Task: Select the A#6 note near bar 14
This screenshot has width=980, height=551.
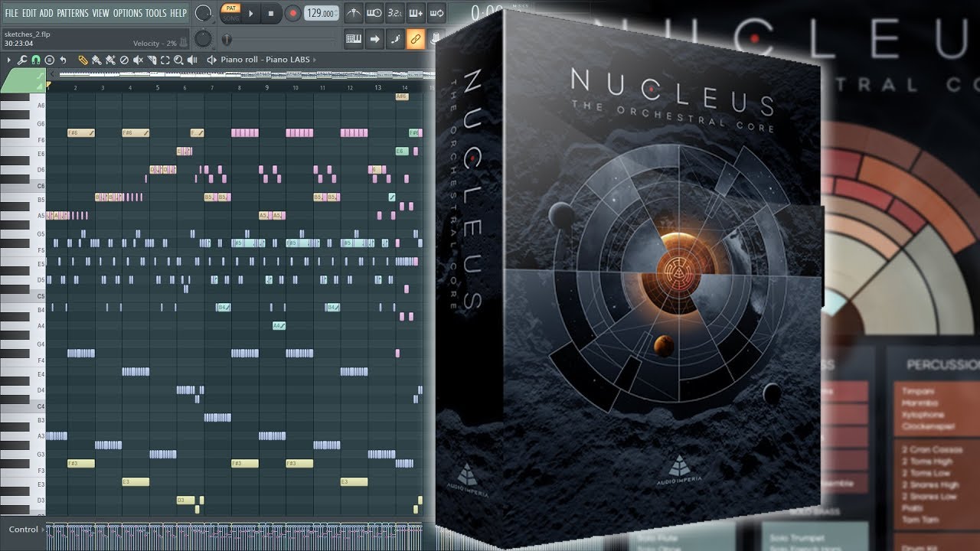Action: [402, 96]
